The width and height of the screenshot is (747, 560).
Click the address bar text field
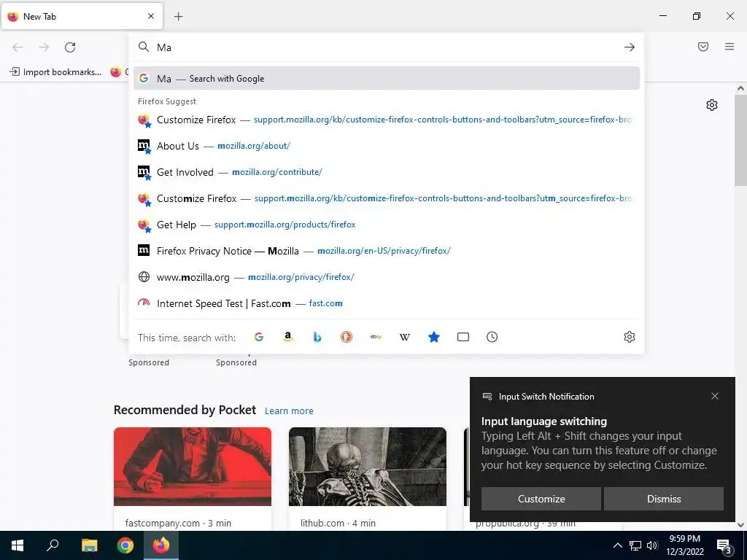(386, 47)
